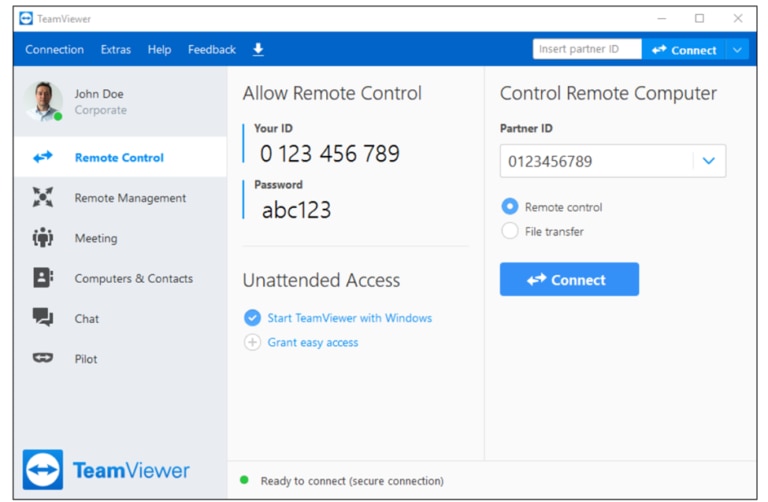Select the File transfer radio button
Image resolution: width=768 pixels, height=502 pixels.
(x=509, y=231)
